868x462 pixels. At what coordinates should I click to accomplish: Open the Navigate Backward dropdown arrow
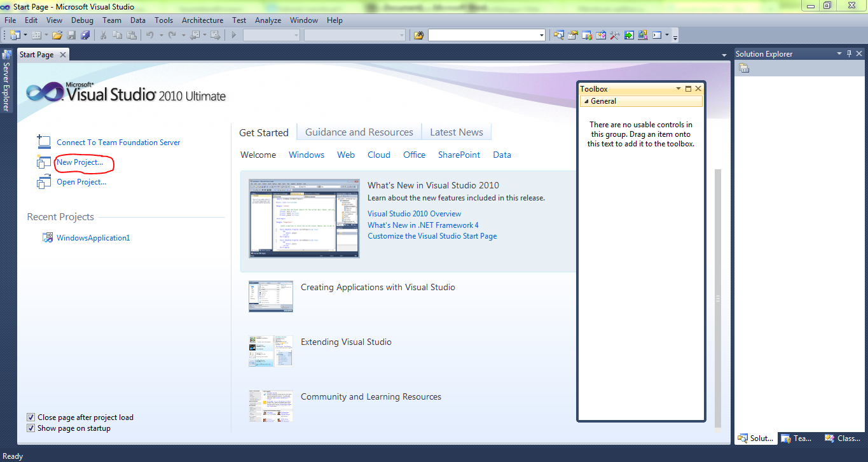tap(205, 35)
